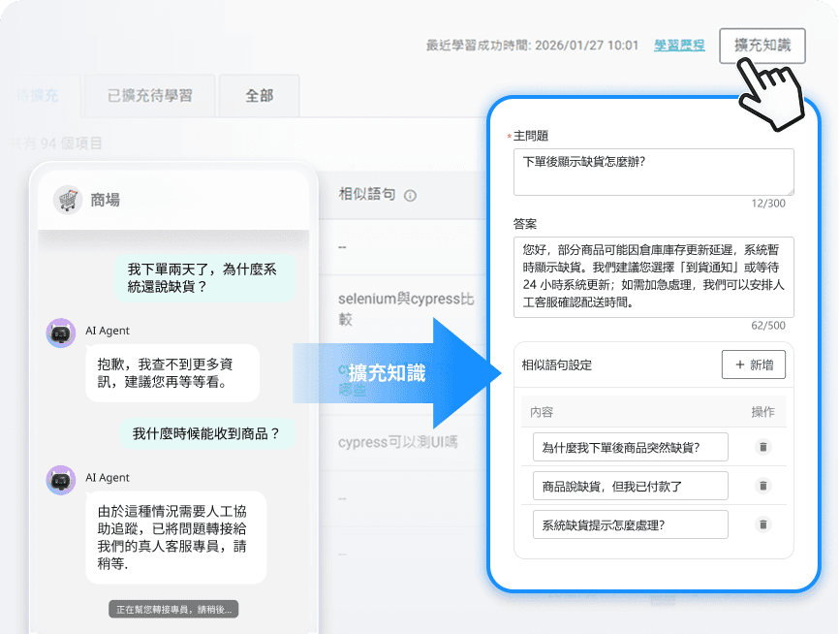840x634 pixels.
Task: Click the 內容 column header in the panel
Action: 541,412
